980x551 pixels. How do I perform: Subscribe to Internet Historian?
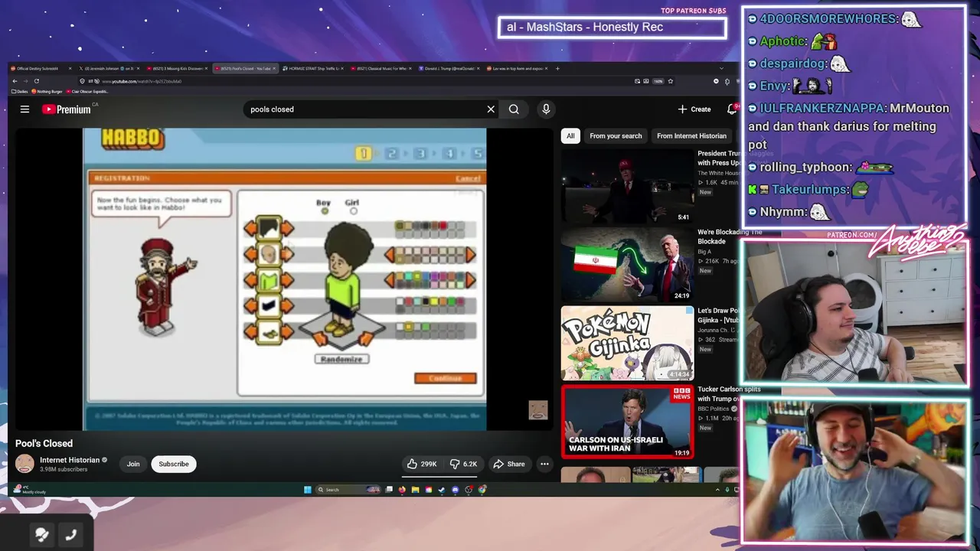coord(174,464)
